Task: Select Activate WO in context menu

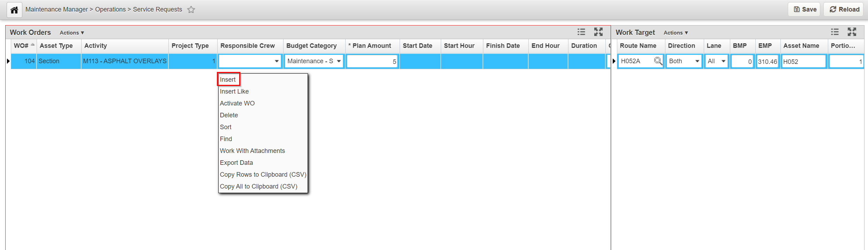Action: [x=237, y=103]
